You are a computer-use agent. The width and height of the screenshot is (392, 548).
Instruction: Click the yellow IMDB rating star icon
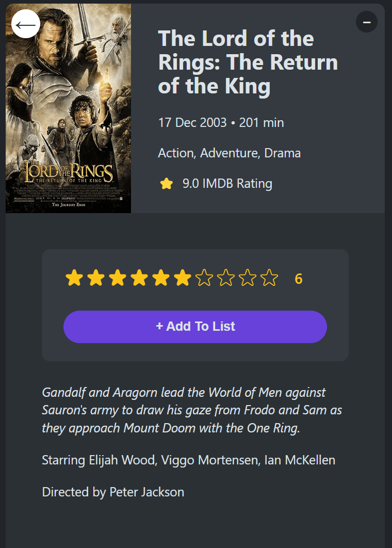point(167,184)
